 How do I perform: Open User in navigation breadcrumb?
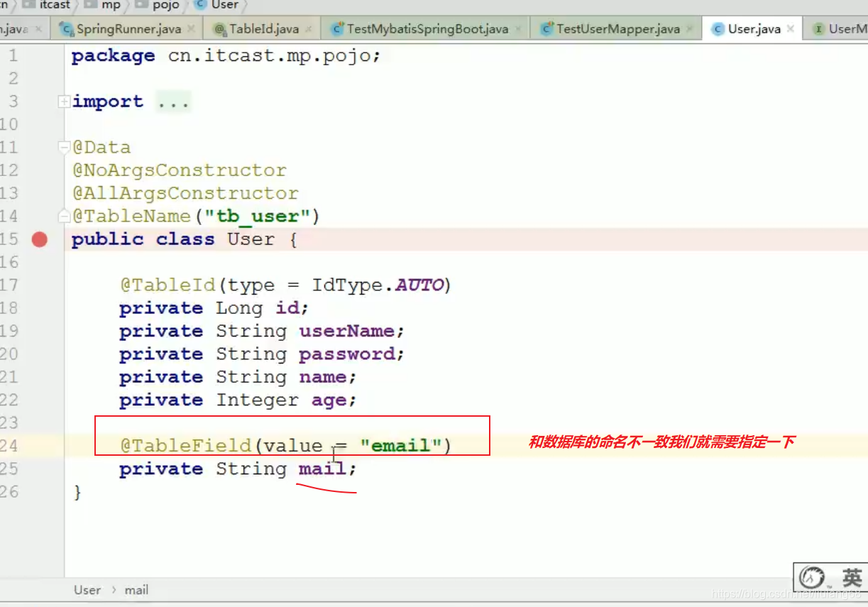224,4
